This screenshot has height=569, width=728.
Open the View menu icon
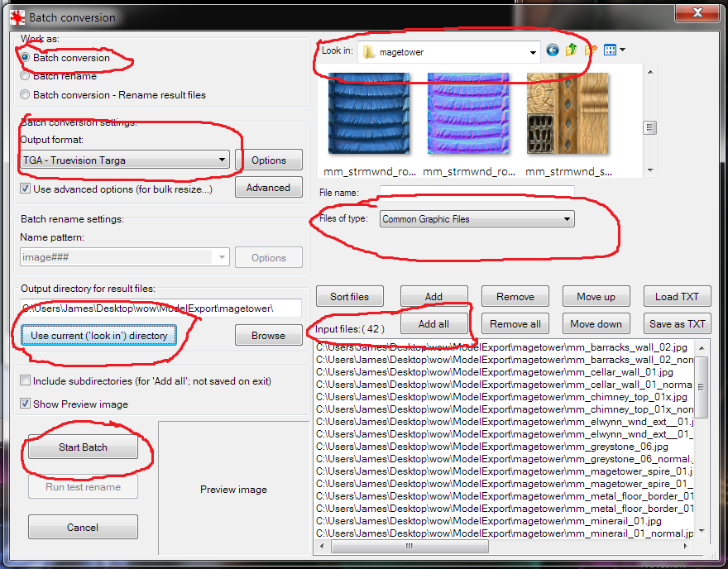click(613, 50)
